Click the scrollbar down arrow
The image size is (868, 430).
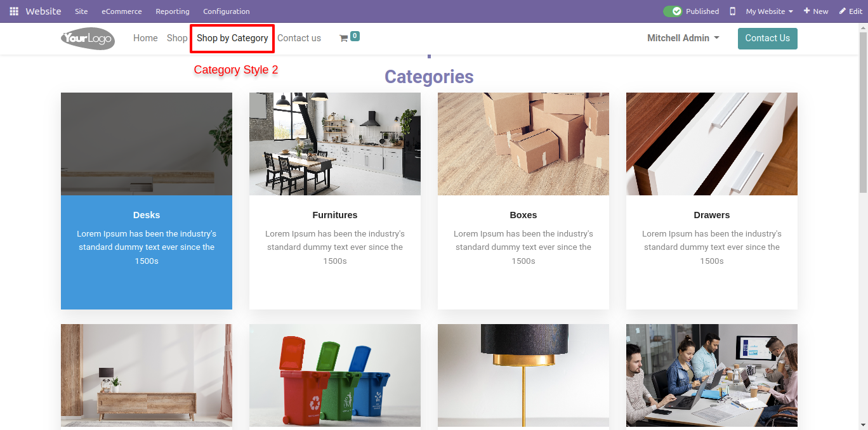pyautogui.click(x=863, y=425)
